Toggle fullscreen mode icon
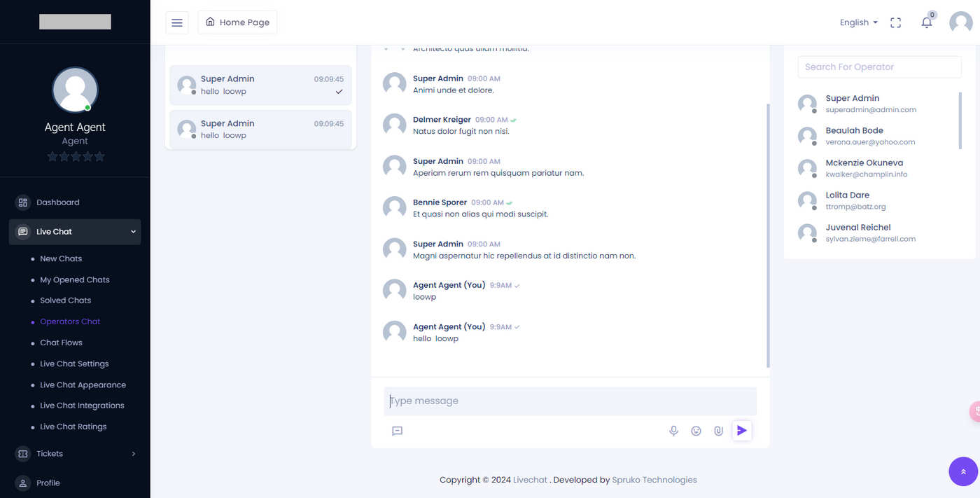 coord(895,22)
